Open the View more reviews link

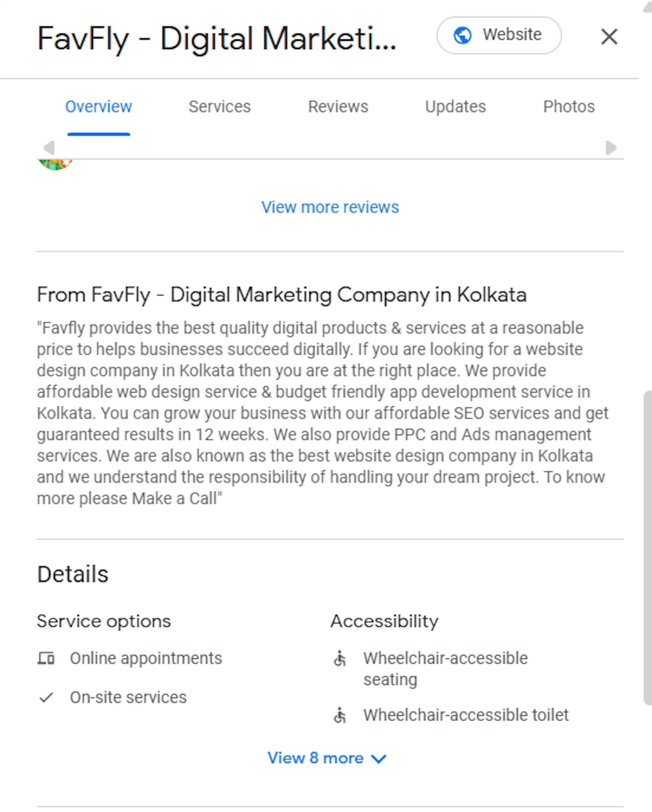click(330, 207)
